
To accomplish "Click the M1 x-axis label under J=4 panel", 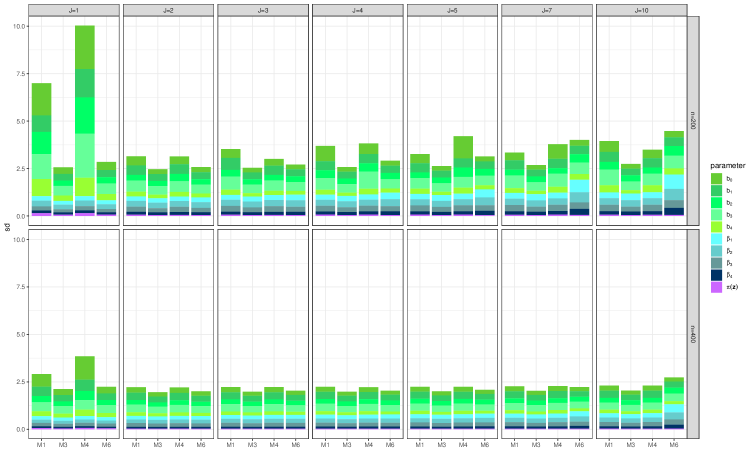I will 325,445.
